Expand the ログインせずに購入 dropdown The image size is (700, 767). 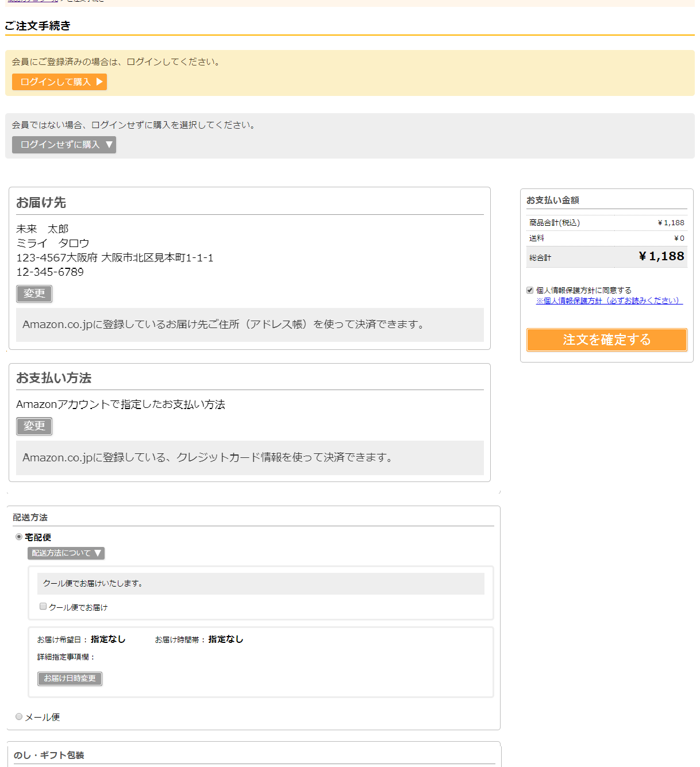point(64,145)
